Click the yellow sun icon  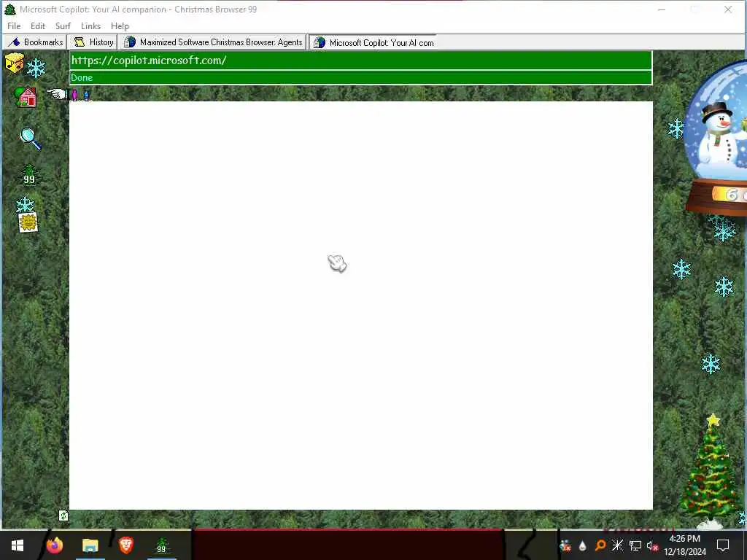(28, 222)
